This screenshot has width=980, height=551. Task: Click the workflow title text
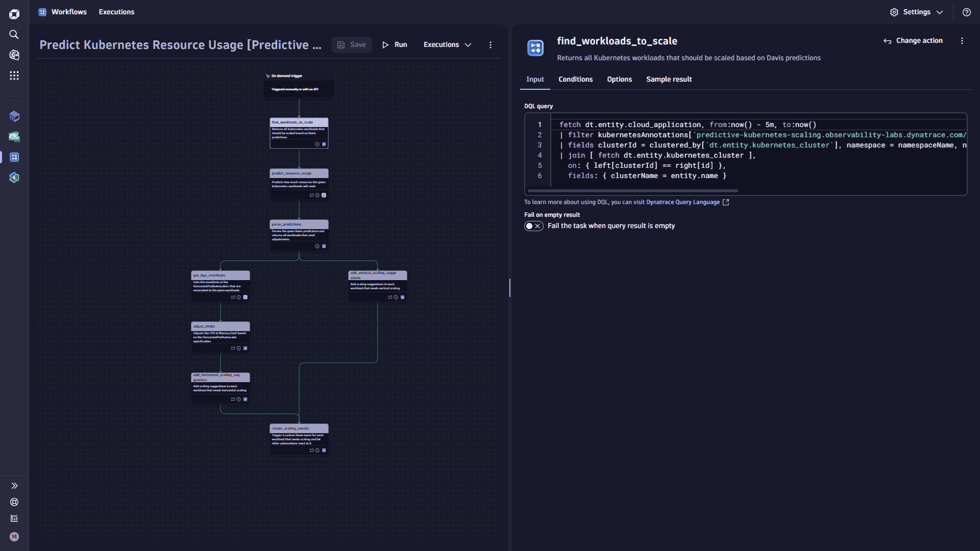[x=181, y=45]
